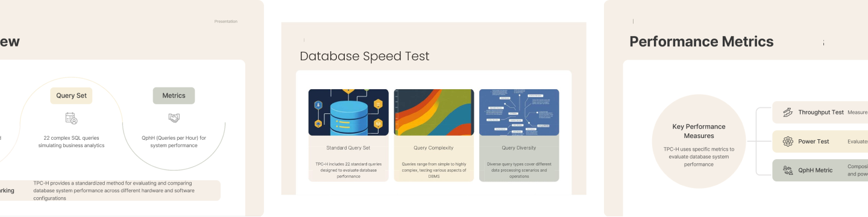Open the blue mind-map Query Diversity image

point(519,112)
